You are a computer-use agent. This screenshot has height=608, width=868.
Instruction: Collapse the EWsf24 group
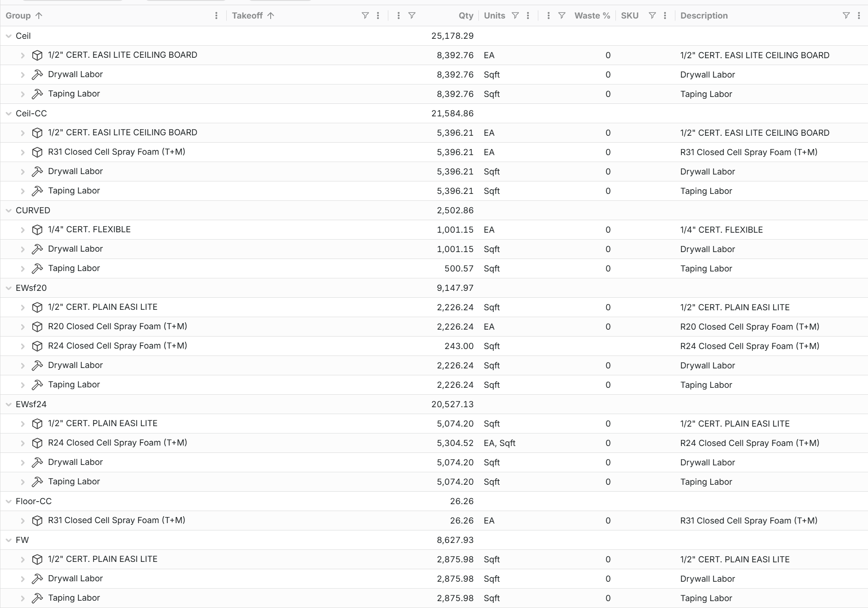click(9, 405)
